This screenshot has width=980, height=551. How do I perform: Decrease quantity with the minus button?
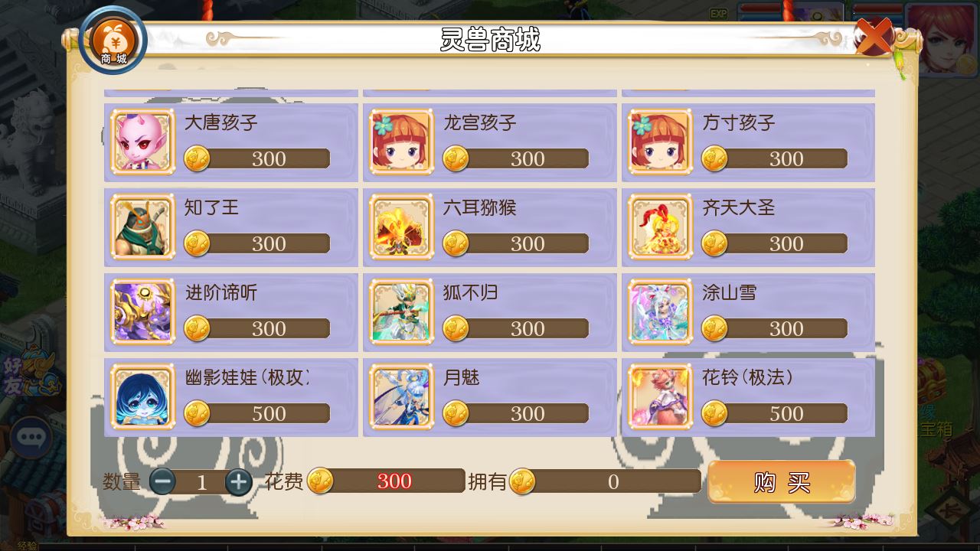pos(162,481)
